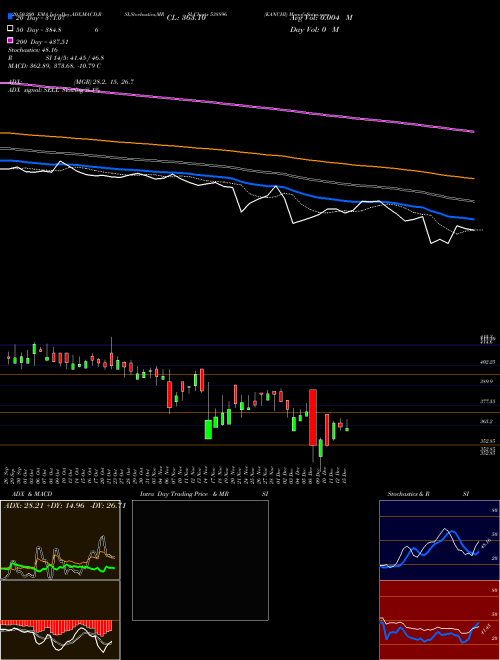Image resolution: width=500 pixels, height=660 pixels.
Task: Click the 402.25 price axis label
Action: coord(488,362)
